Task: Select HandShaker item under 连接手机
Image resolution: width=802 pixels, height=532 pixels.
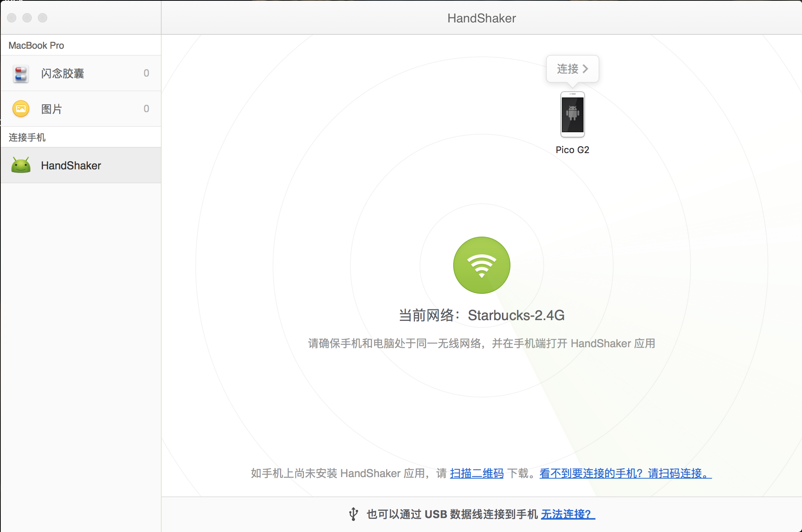Action: point(71,165)
